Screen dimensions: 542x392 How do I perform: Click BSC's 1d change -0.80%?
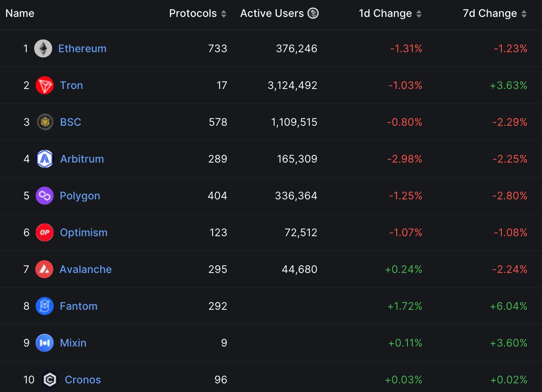coord(405,122)
